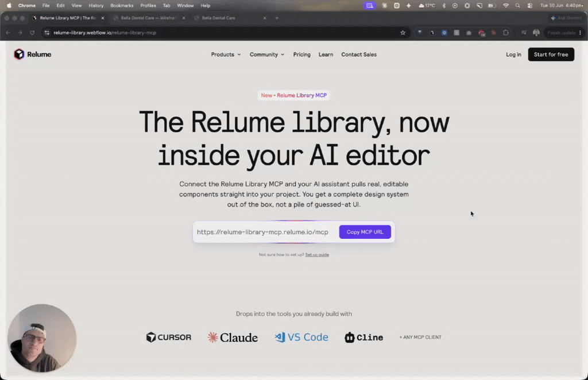The width and height of the screenshot is (588, 380).
Task: Click the Cursor logo
Action: click(x=169, y=338)
